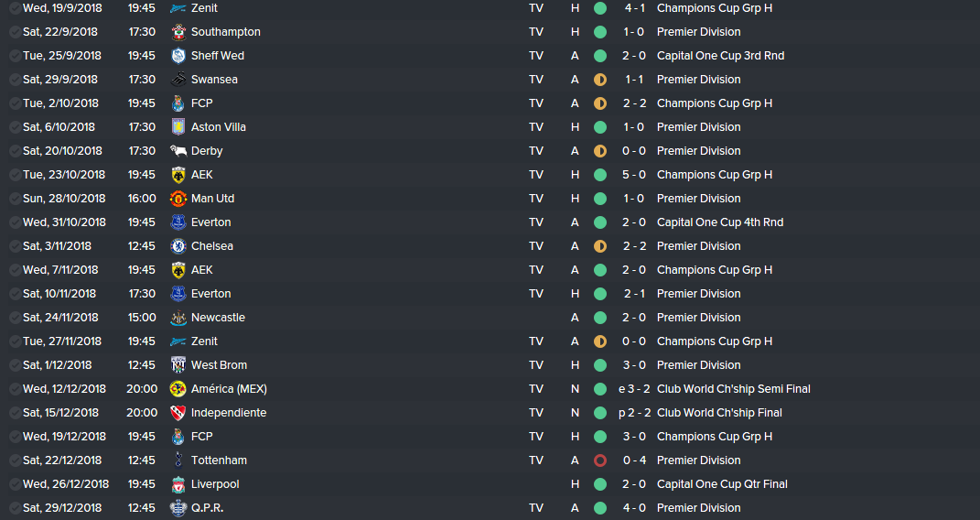Click the Liverpool club badge

(x=178, y=484)
